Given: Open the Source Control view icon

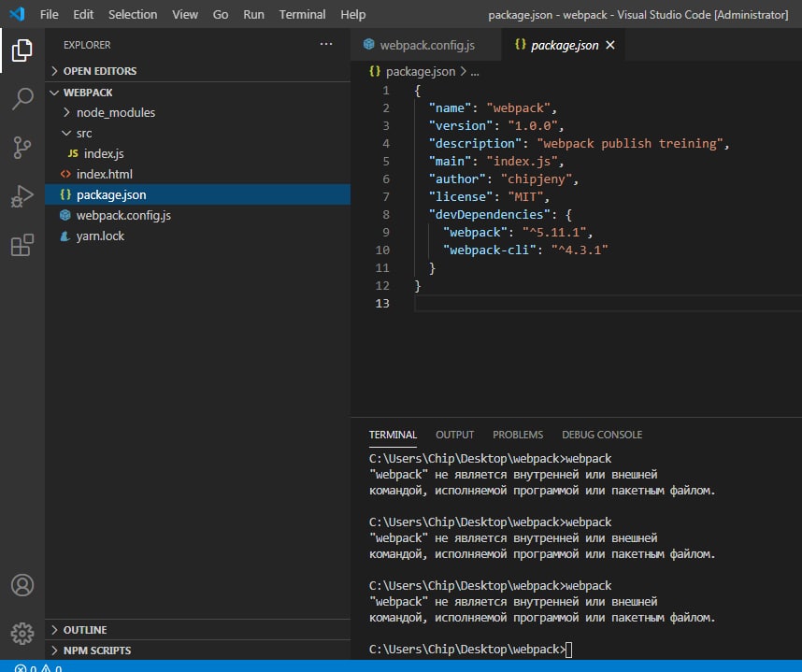Looking at the screenshot, I should tap(22, 148).
